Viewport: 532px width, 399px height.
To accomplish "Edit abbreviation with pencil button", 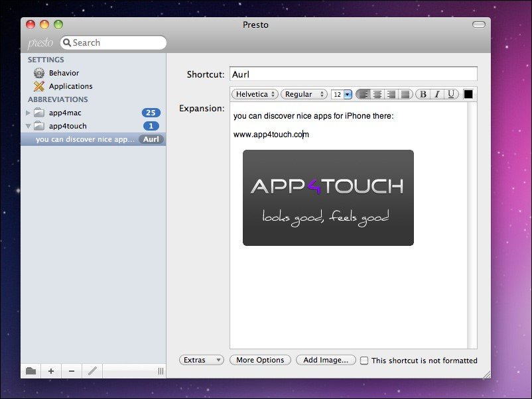I will pyautogui.click(x=92, y=371).
